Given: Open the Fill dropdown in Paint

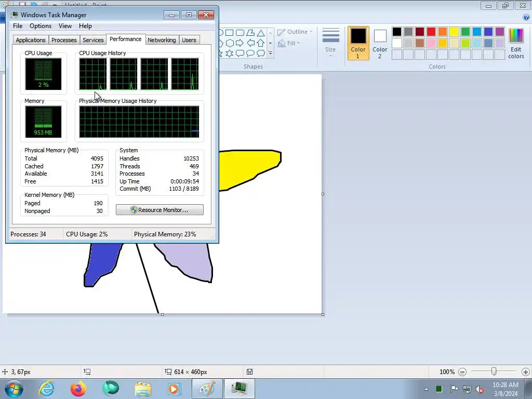Looking at the screenshot, I should [289, 43].
